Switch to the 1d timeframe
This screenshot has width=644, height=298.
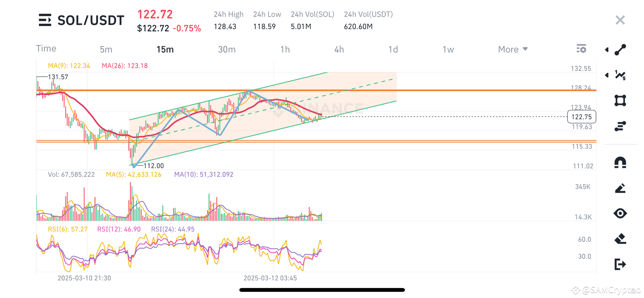(393, 49)
